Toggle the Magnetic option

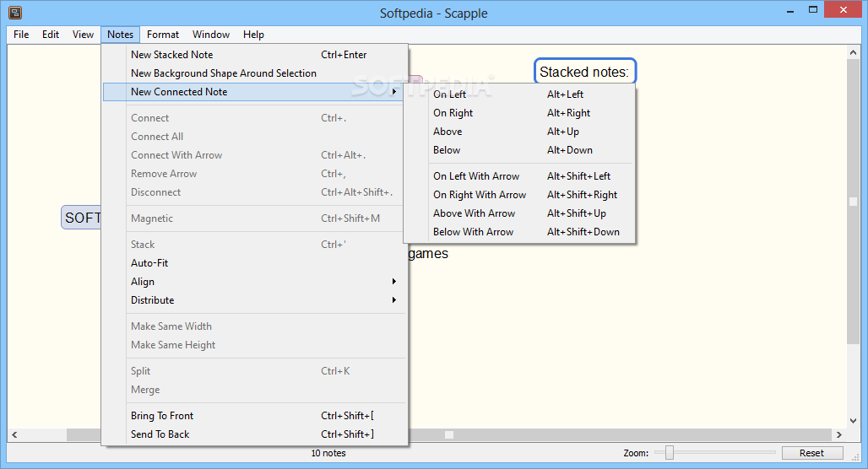(x=255, y=218)
